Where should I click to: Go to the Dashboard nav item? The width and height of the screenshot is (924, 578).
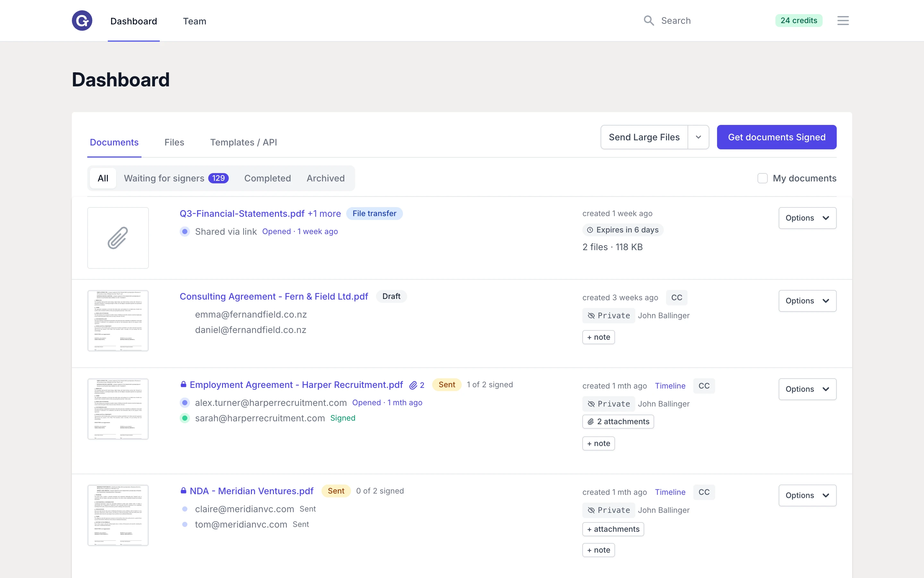coord(134,21)
